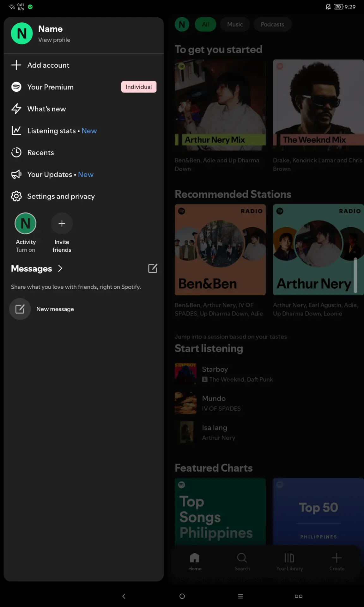
Task: Tap the muted notifications bell in status bar
Action: tap(328, 7)
